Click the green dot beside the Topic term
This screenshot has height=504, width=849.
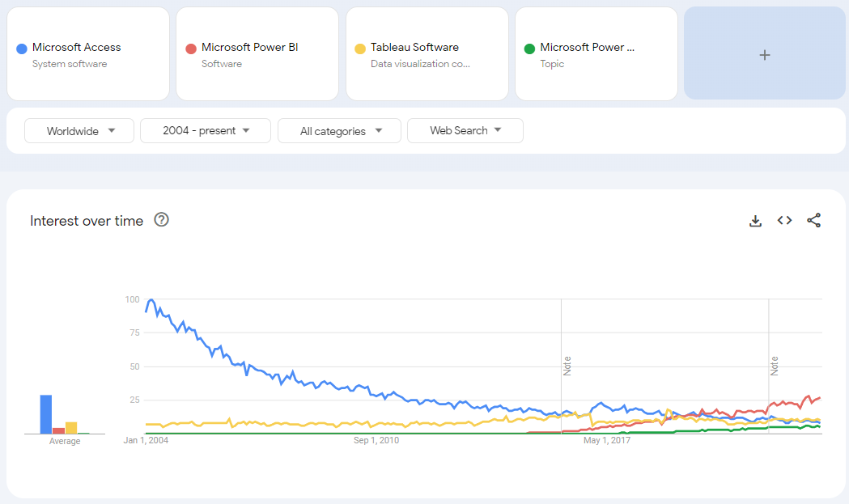coord(529,49)
